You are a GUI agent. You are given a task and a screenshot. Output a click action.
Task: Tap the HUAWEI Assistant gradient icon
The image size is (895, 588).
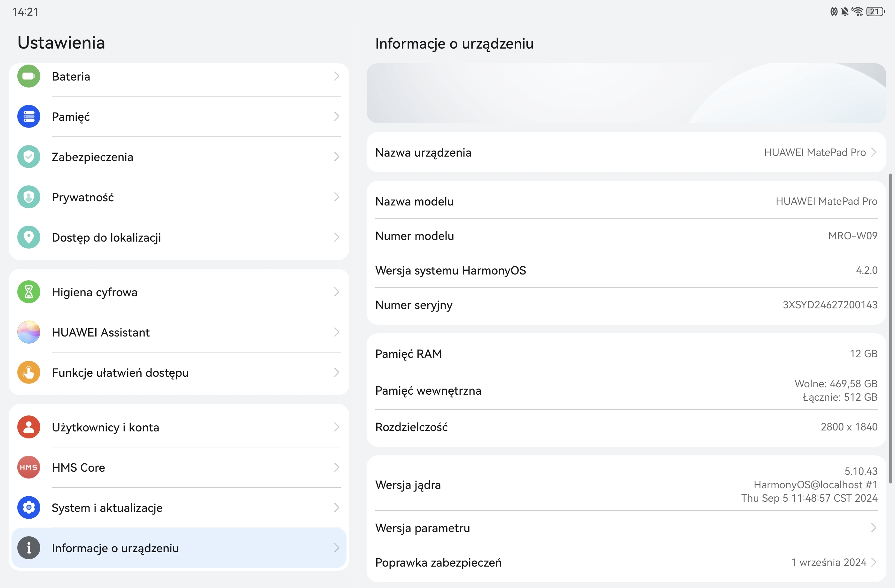tap(28, 332)
